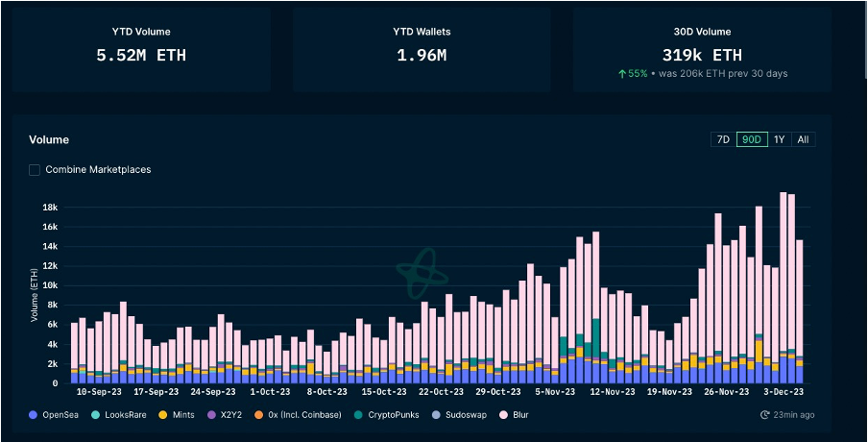Switch chart range to 7D
Screen dimensions: 868x442
722,139
